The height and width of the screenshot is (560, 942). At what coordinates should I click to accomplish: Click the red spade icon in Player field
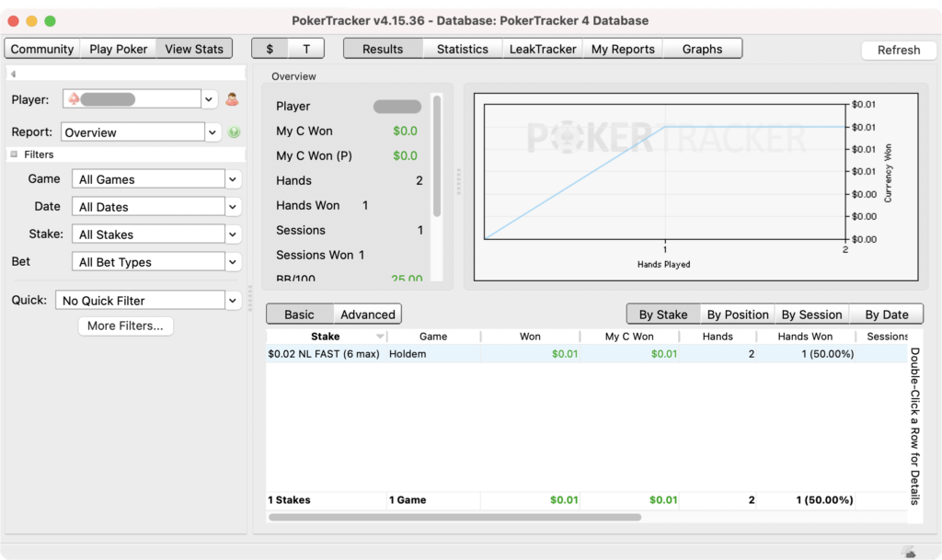pos(74,99)
